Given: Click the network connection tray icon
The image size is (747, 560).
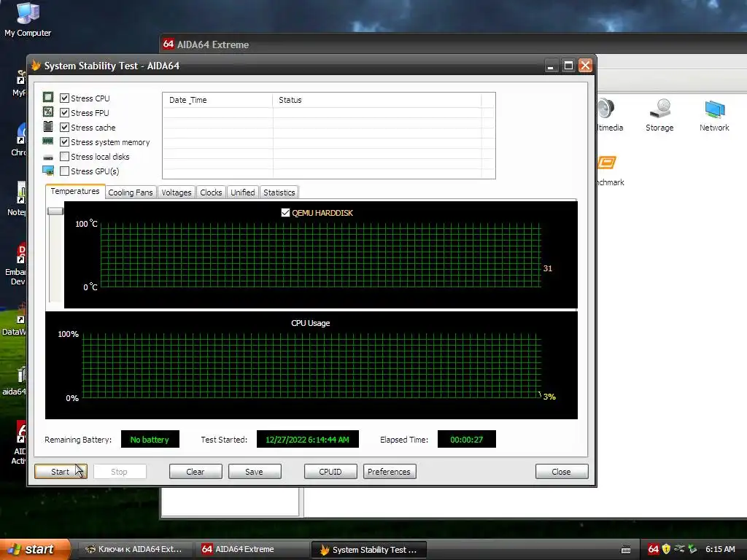Looking at the screenshot, I should (x=679, y=548).
